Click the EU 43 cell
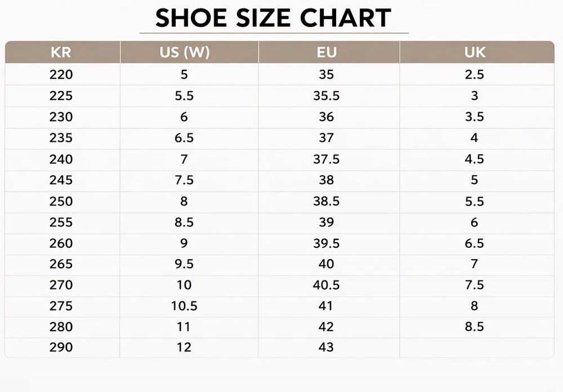Image resolution: width=563 pixels, height=392 pixels. point(326,347)
